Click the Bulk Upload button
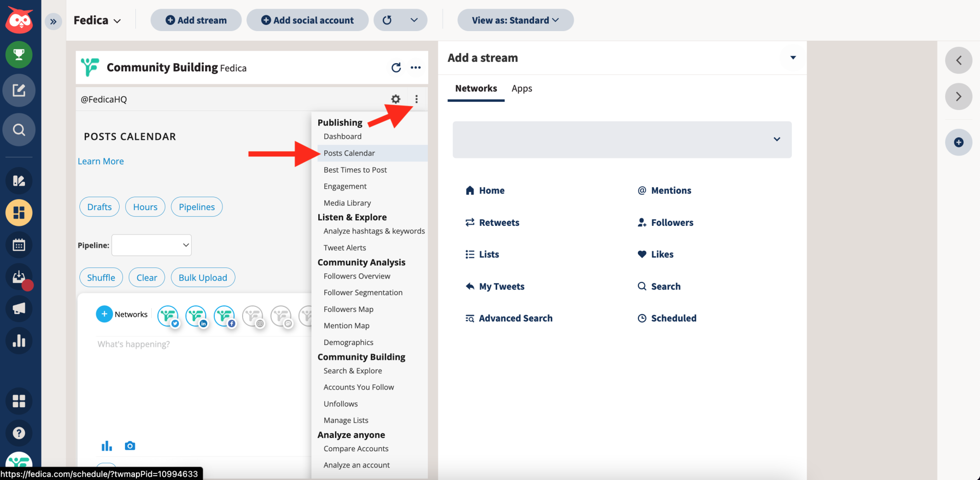The height and width of the screenshot is (480, 980). pos(202,277)
